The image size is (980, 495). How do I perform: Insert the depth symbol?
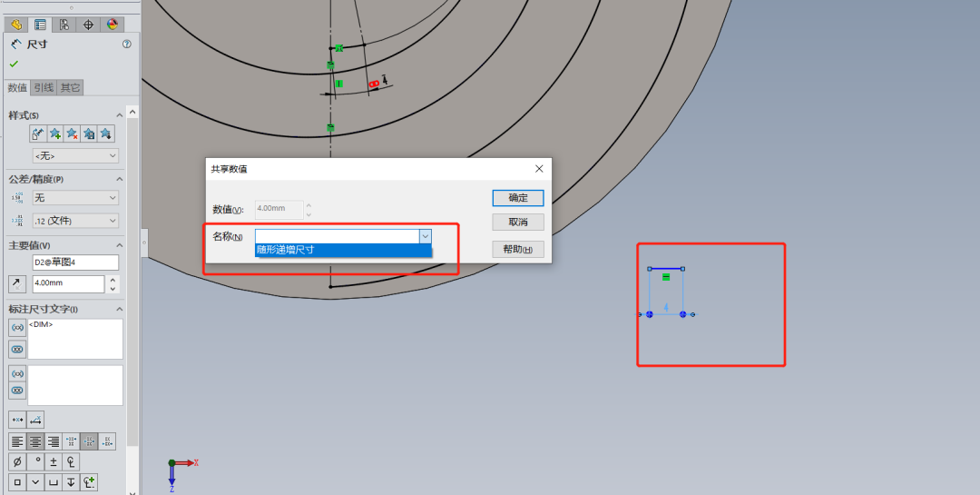[x=72, y=482]
